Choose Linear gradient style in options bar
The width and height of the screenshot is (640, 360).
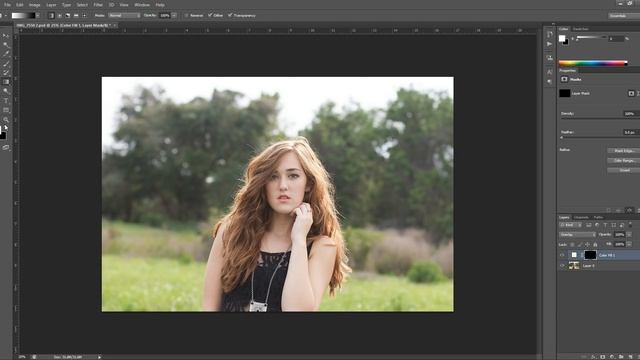51,16
